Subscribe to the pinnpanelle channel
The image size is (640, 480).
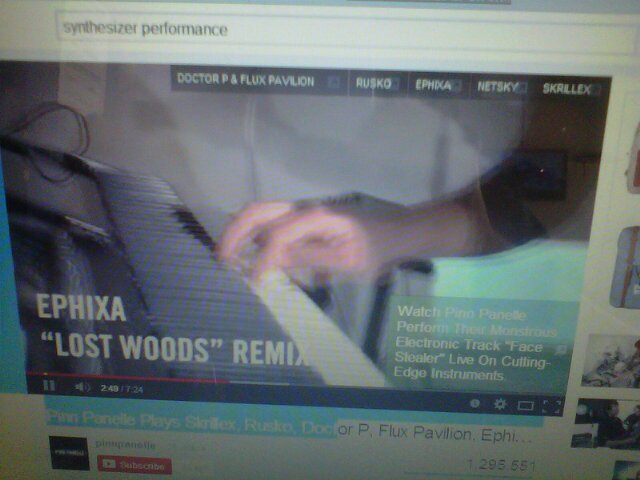coord(134,465)
